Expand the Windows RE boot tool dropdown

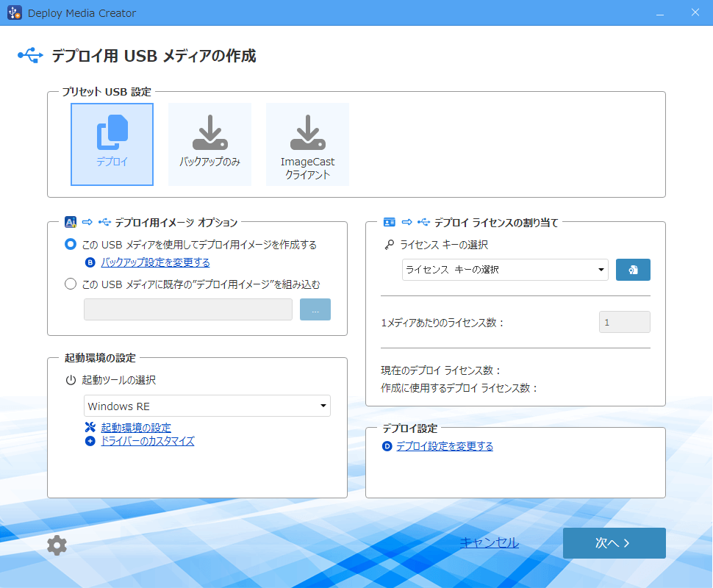coord(207,406)
